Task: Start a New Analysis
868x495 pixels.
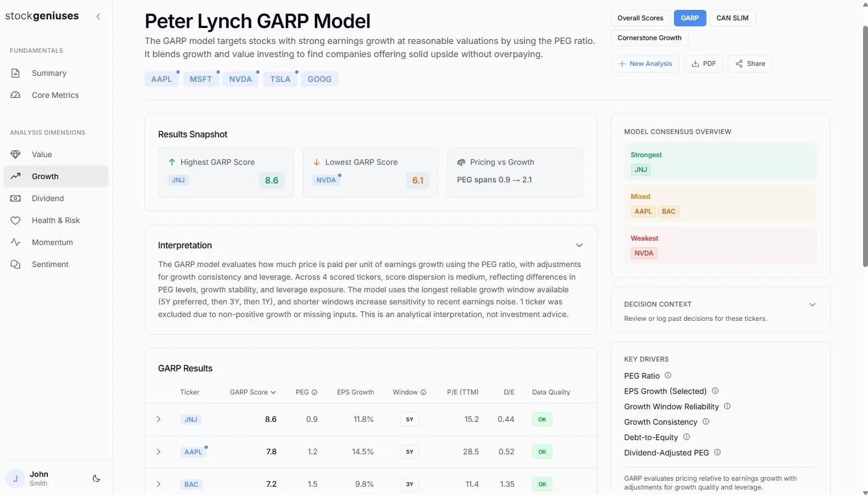Action: click(x=645, y=64)
